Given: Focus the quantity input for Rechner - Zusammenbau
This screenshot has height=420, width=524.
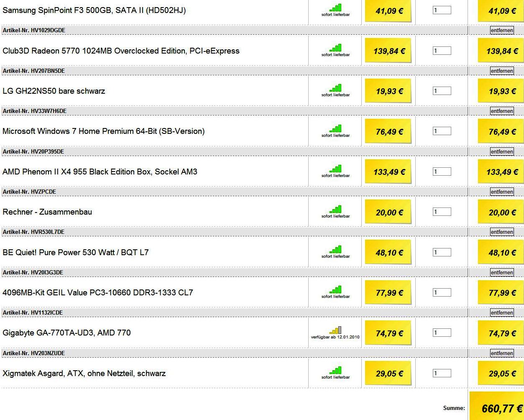Looking at the screenshot, I should (x=442, y=212).
